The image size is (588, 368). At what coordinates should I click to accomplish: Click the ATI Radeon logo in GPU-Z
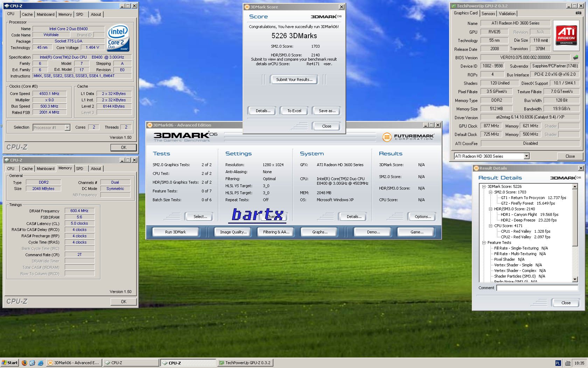click(566, 35)
